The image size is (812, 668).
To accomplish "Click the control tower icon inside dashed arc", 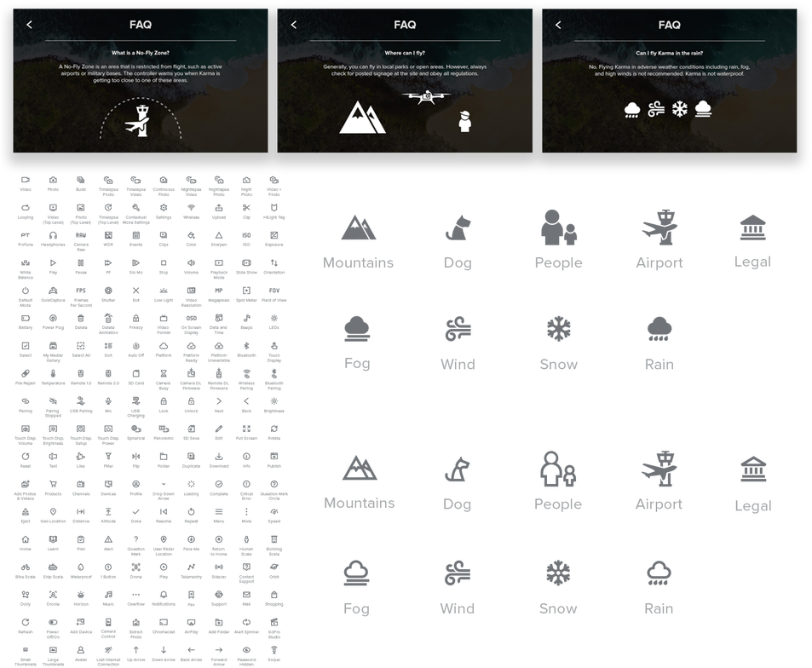I will click(x=140, y=120).
